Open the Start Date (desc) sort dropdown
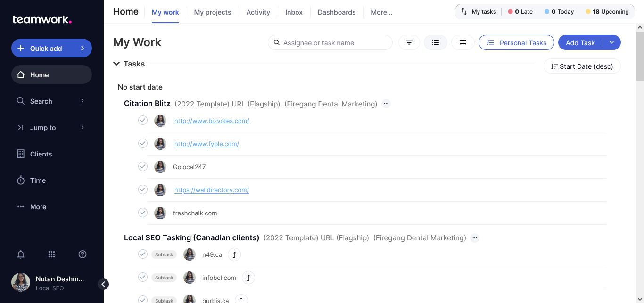Screen dimensions: 644x303 point(582,66)
